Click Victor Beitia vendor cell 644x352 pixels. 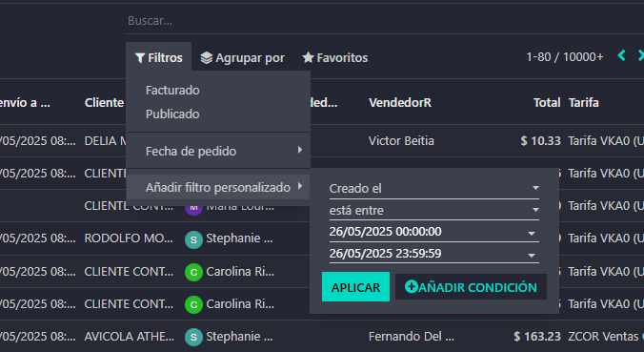coord(401,140)
